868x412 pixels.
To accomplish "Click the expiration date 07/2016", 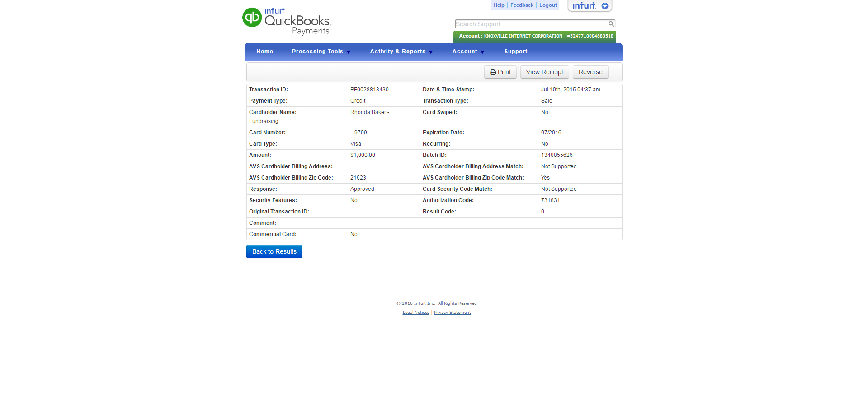I will 551,133.
